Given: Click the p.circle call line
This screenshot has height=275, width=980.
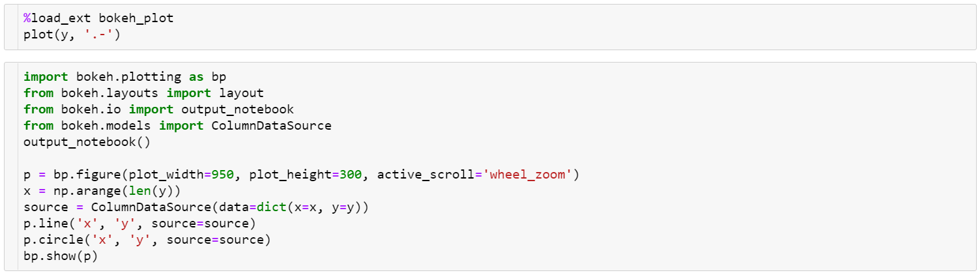Looking at the screenshot, I should pos(147,240).
